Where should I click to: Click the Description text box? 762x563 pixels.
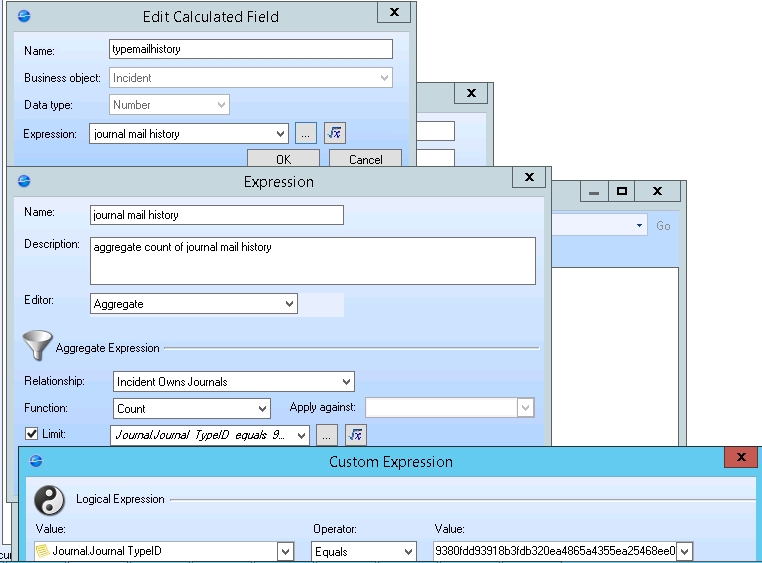click(312, 260)
